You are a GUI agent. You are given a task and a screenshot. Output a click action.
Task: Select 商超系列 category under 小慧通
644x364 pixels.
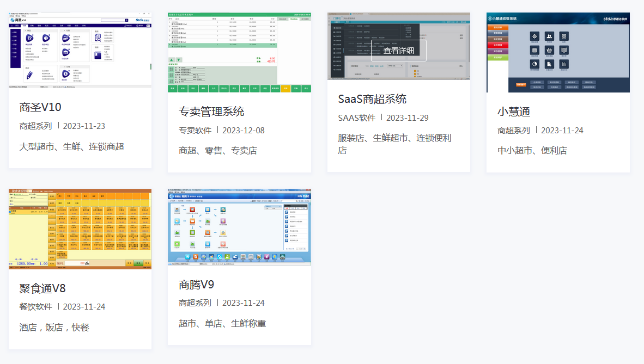[x=513, y=131]
